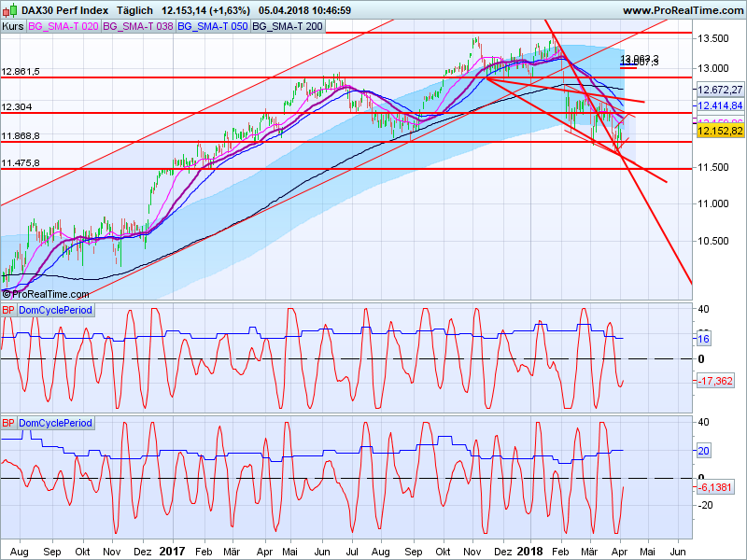Open DomCyclePeriod label in the panel showing 16

55,310
